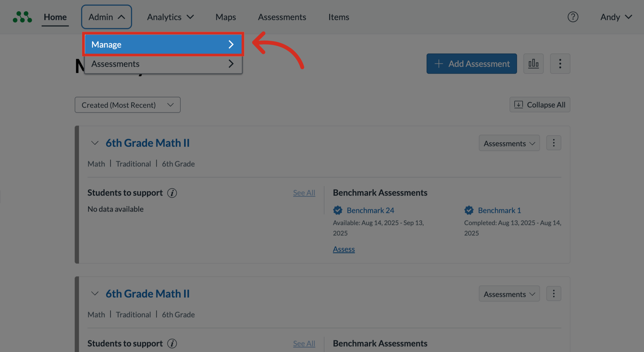
Task: Open first 6th Grade Math II kebab menu
Action: pyautogui.click(x=554, y=143)
